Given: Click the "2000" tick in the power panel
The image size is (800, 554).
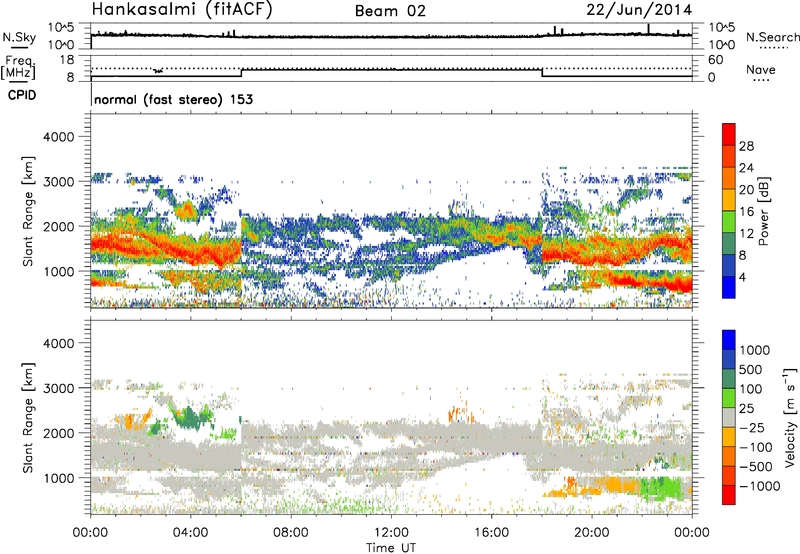Looking at the screenshot, I should [58, 226].
